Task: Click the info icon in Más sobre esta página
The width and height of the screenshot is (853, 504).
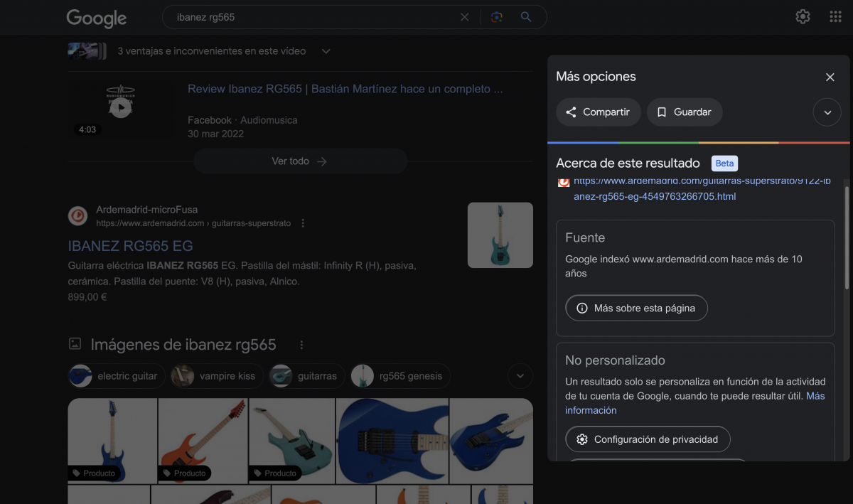Action: click(582, 309)
